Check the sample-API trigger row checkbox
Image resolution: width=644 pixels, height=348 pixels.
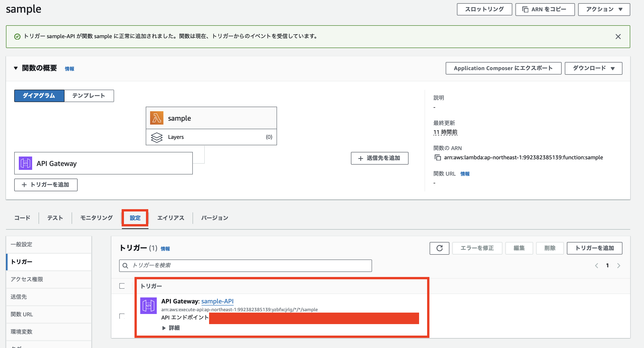[x=122, y=316]
